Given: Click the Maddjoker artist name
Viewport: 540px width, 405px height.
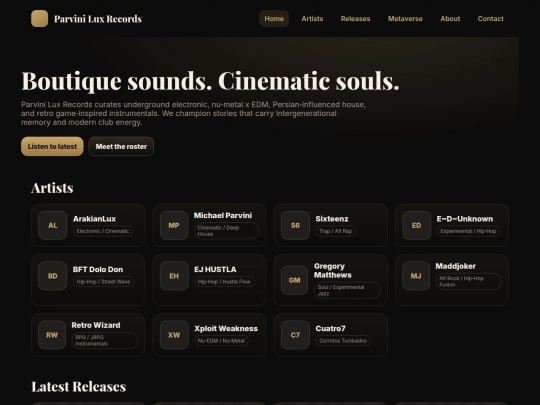Looking at the screenshot, I should (456, 266).
